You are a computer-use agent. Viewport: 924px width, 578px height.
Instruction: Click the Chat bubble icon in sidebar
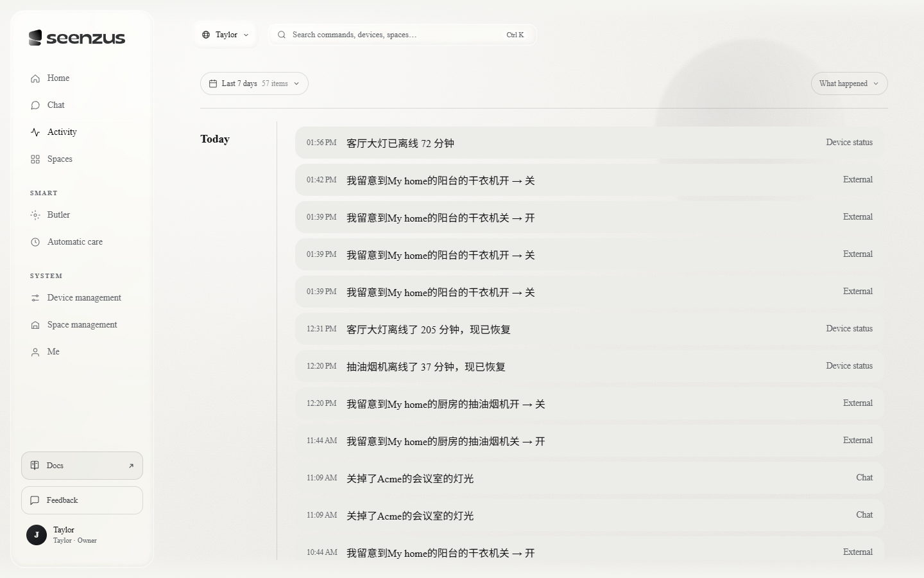point(35,105)
